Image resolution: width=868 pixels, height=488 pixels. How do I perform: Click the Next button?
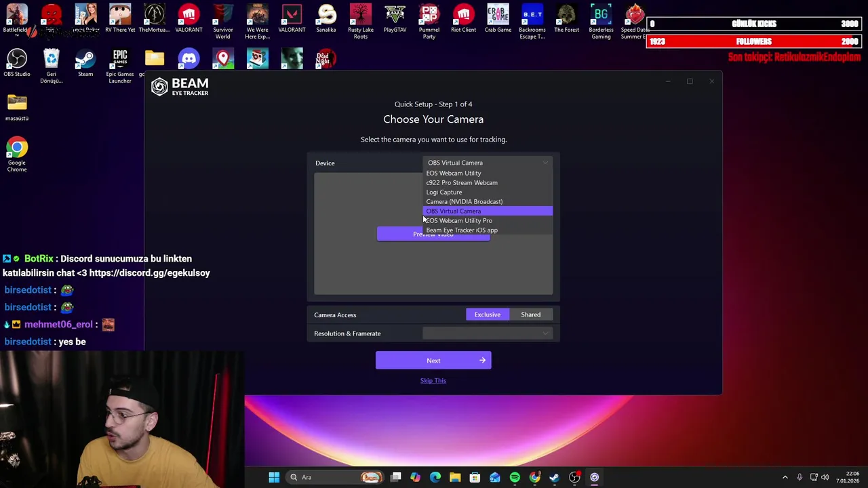click(433, 361)
